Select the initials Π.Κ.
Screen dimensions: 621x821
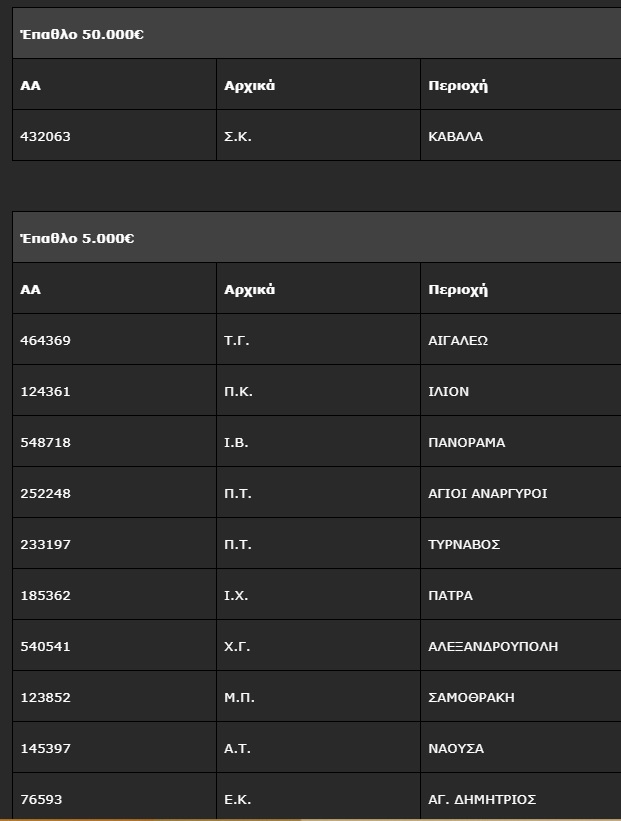pos(238,392)
